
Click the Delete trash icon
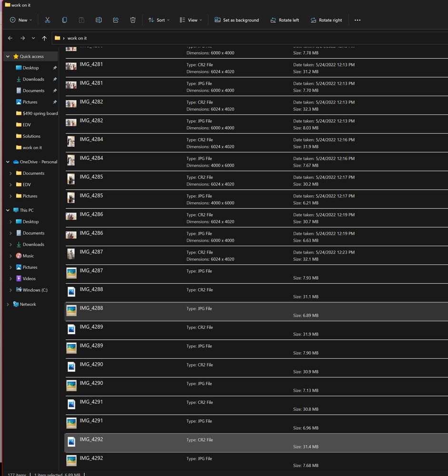coord(133,20)
